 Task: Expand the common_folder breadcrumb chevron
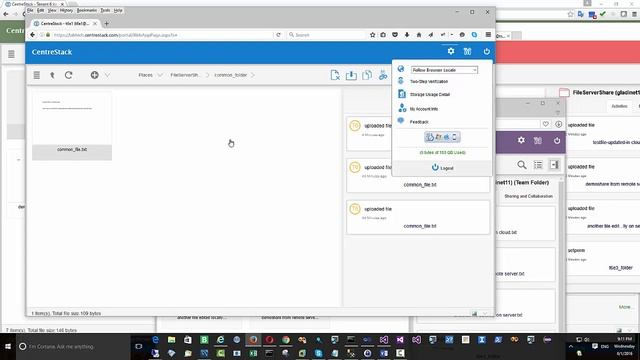pyautogui.click(x=253, y=75)
